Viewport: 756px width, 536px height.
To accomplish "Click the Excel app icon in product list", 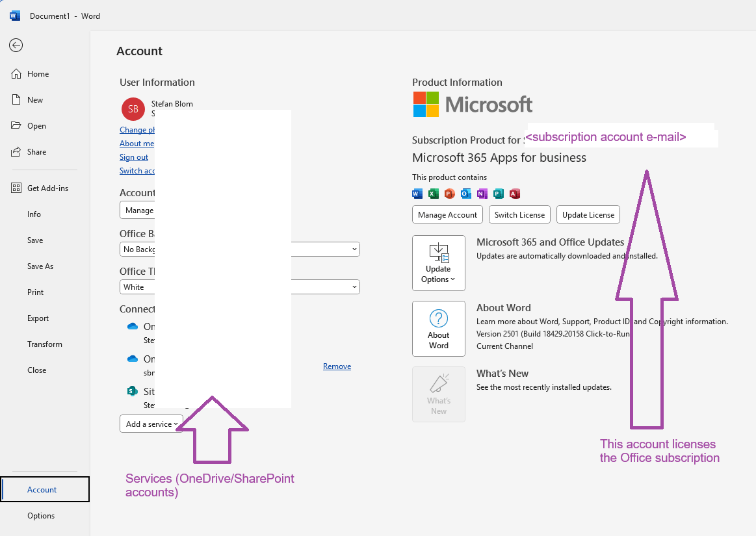I will (x=434, y=194).
